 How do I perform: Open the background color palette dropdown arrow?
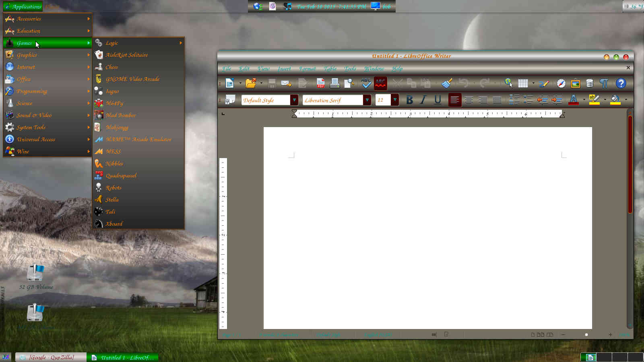(x=626, y=100)
